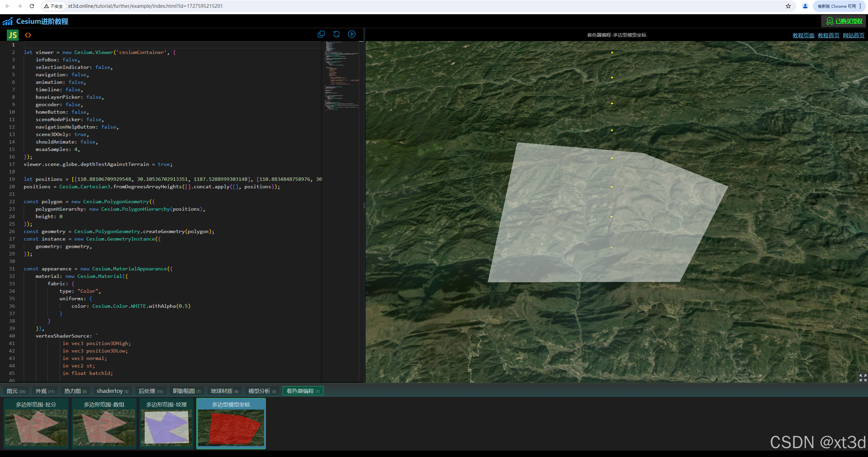Click the 已购买授权 button
The image size is (868, 457).
point(844,21)
